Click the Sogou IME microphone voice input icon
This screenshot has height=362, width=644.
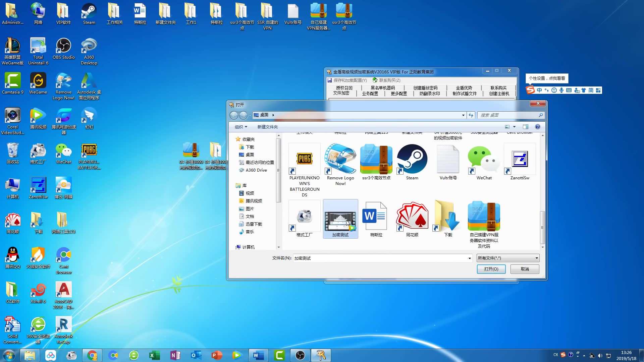pyautogui.click(x=561, y=90)
